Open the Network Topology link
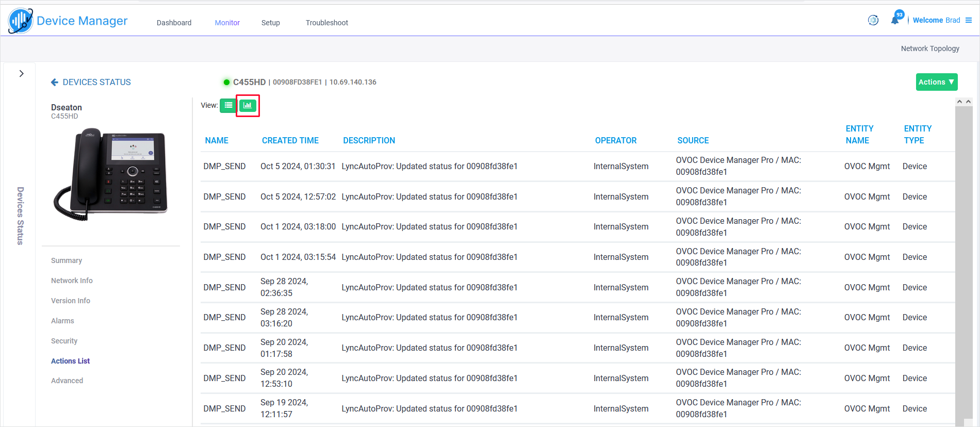Image resolution: width=980 pixels, height=427 pixels. [930, 48]
